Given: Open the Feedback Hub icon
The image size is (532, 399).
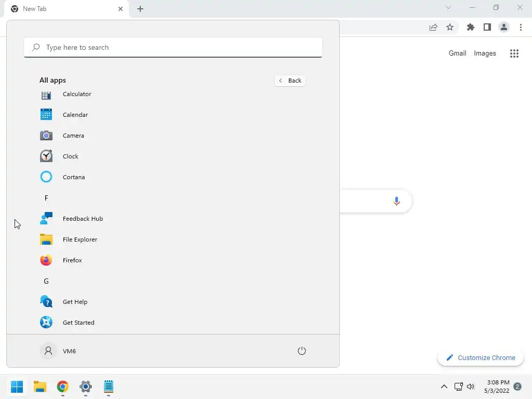Looking at the screenshot, I should coord(46,219).
